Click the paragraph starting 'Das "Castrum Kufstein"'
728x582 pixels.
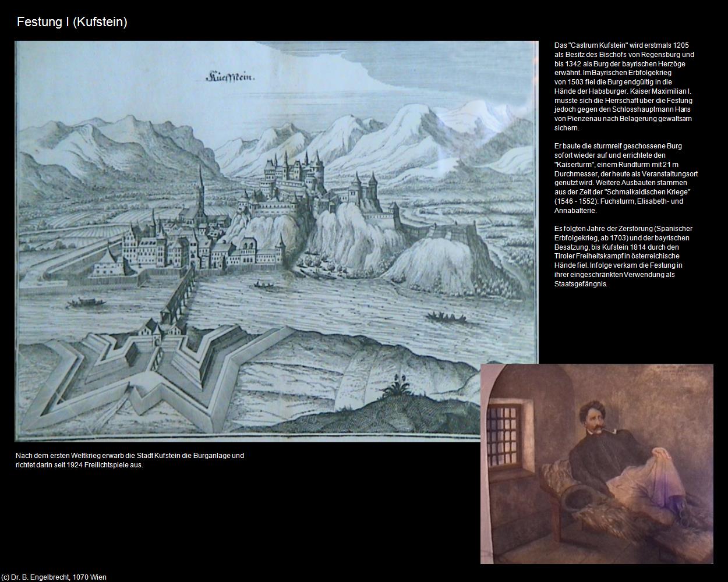[624, 87]
